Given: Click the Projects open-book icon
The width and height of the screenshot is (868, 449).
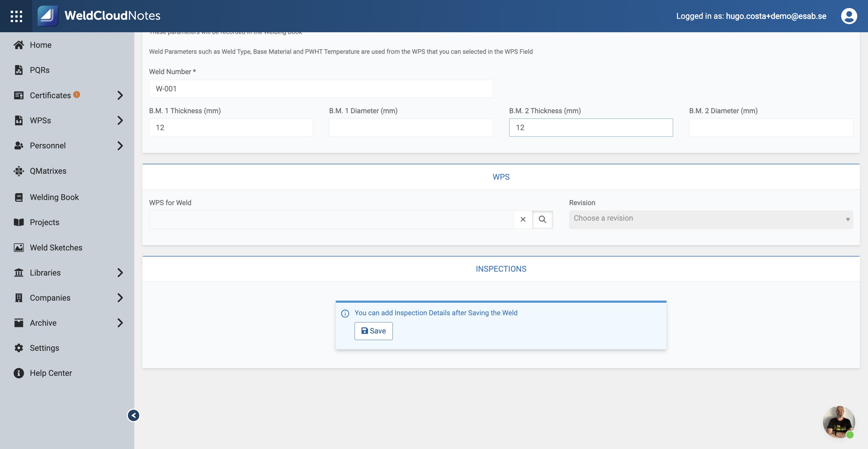Looking at the screenshot, I should 19,222.
